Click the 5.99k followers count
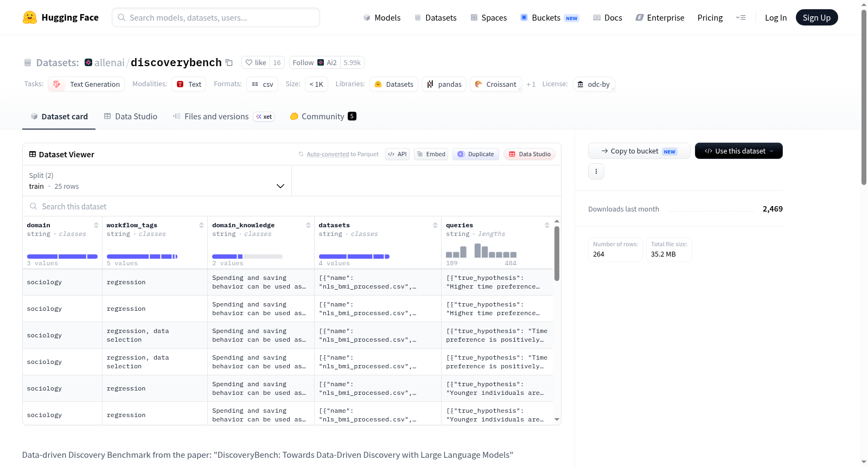 click(352, 62)
